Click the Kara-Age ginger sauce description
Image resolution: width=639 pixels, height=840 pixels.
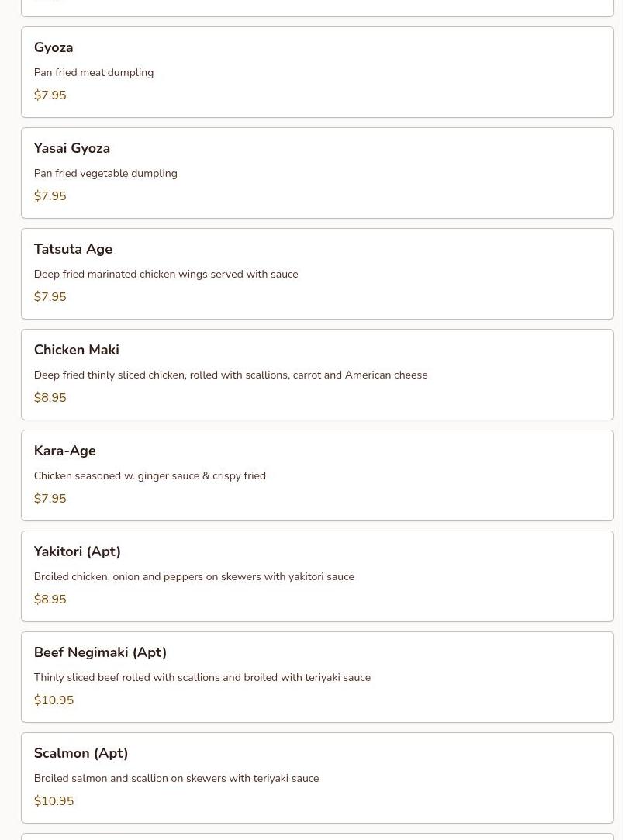click(150, 476)
